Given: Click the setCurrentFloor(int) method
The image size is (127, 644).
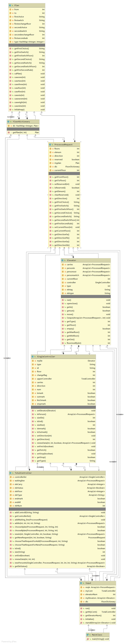Looking at the screenshot, I should pos(64,227).
